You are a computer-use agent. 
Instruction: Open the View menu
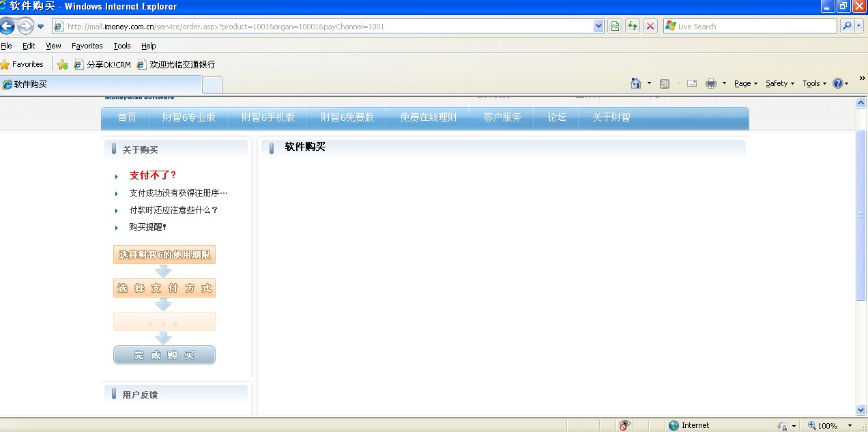[53, 46]
